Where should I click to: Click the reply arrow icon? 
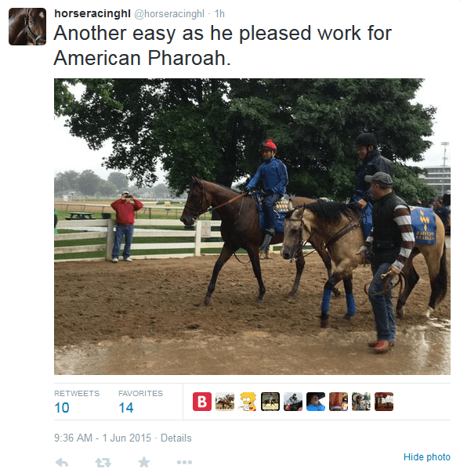[x=62, y=463]
